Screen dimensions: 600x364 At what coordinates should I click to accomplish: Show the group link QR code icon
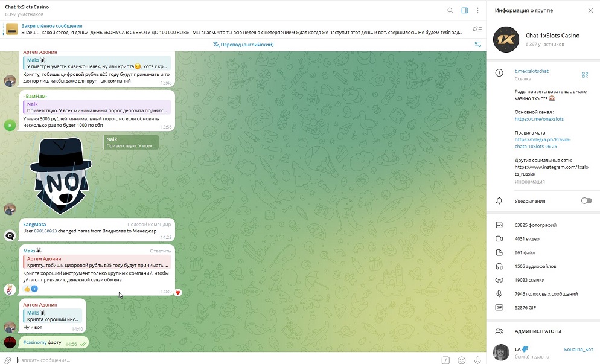[x=585, y=75]
